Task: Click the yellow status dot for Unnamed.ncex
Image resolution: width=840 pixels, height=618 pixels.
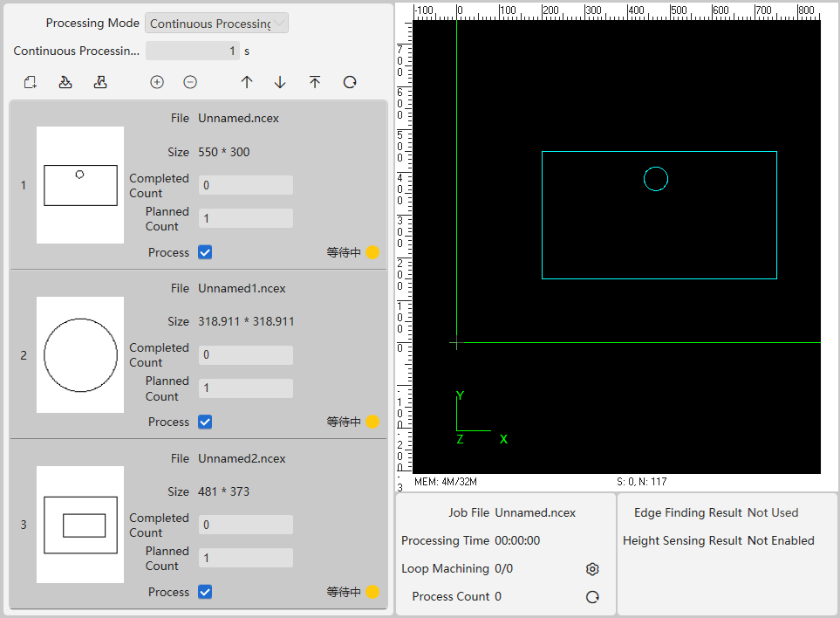Action: [372, 252]
